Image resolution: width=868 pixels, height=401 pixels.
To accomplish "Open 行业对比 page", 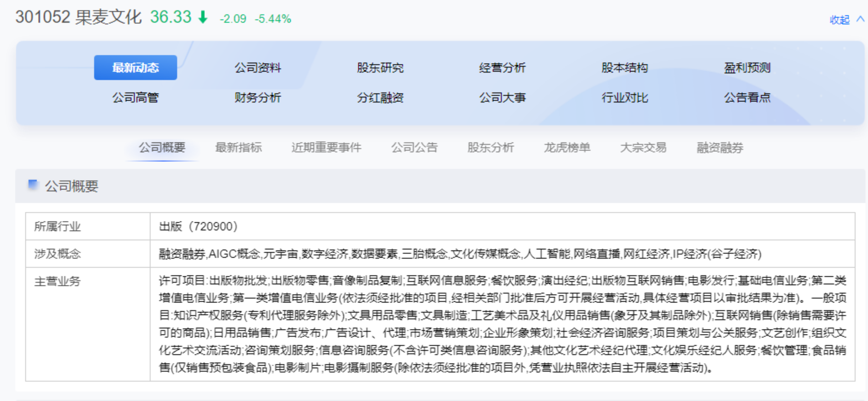I will 625,98.
